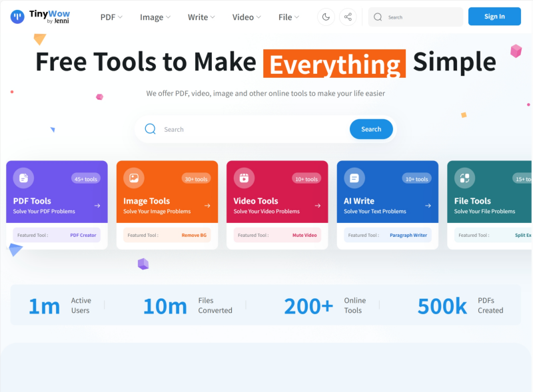The image size is (533, 392).
Task: Open the Remove BG featured tool
Action: 194,235
